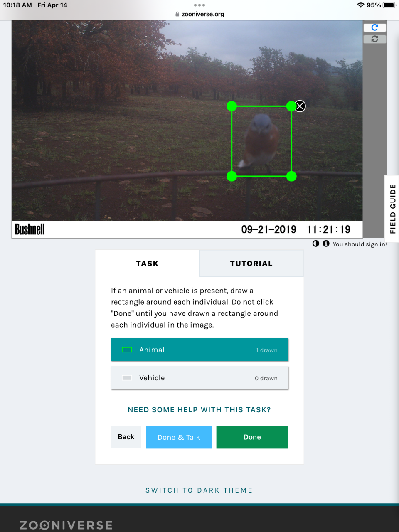The width and height of the screenshot is (399, 532).
Task: Open Need Some Help With This Task
Action: coord(199,410)
